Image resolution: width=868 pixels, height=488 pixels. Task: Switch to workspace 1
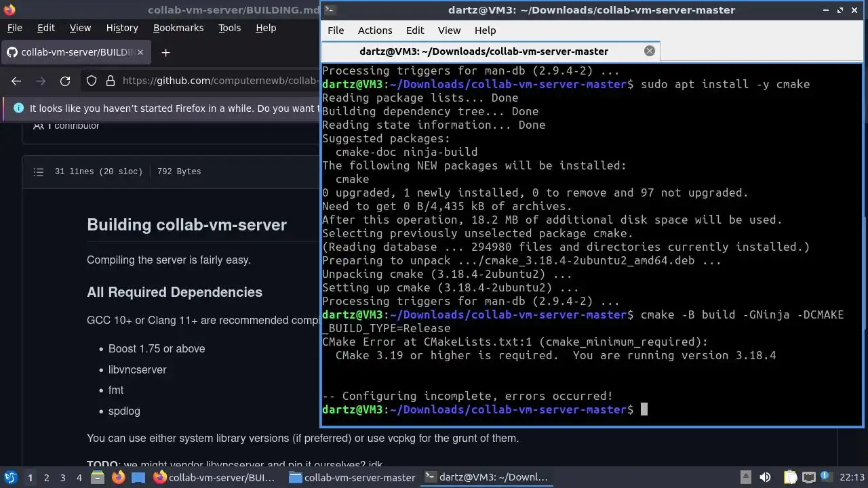30,477
